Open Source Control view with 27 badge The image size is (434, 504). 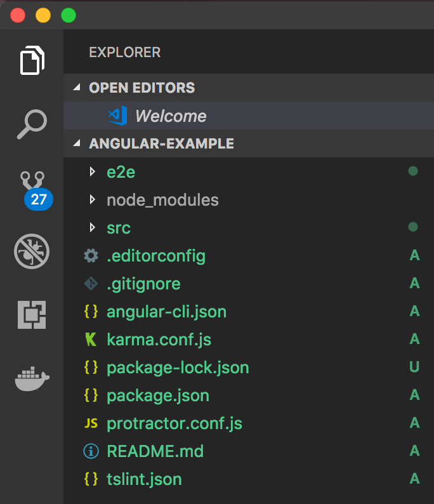[x=37, y=191]
